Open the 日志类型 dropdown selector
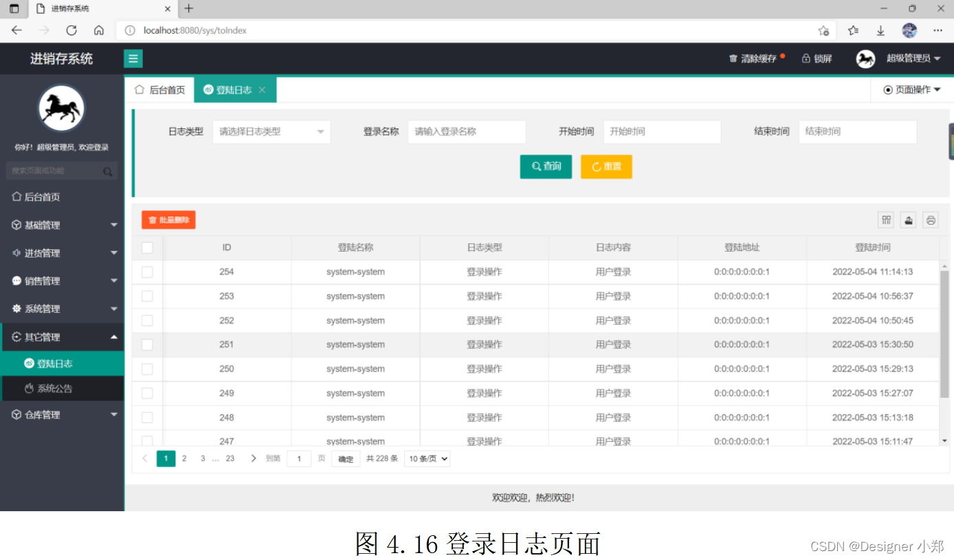 coord(271,132)
